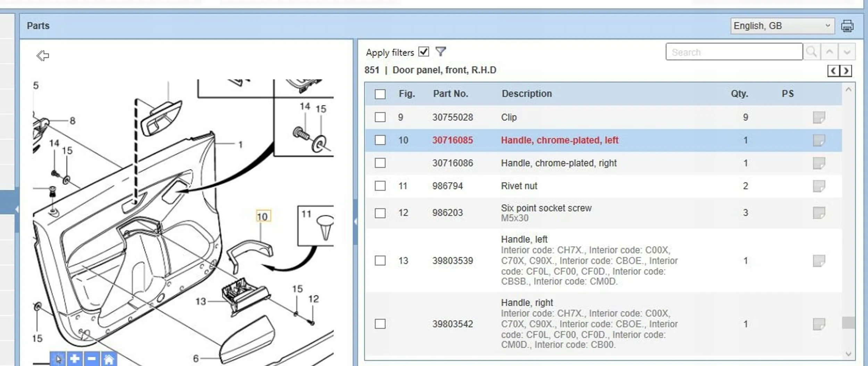Click Clip description text

coord(509,117)
